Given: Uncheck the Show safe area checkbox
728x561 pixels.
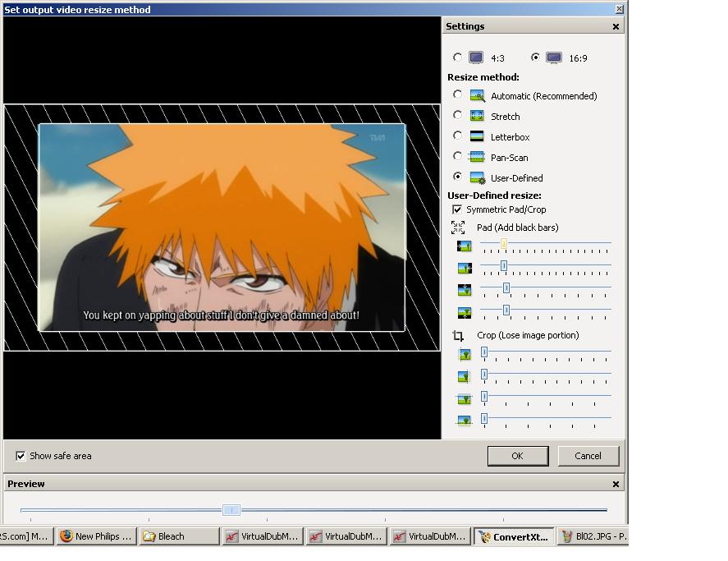Looking at the screenshot, I should (21, 456).
